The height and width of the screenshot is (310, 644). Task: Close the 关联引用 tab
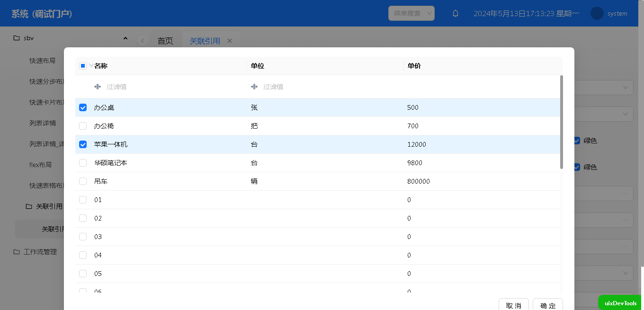(x=230, y=41)
